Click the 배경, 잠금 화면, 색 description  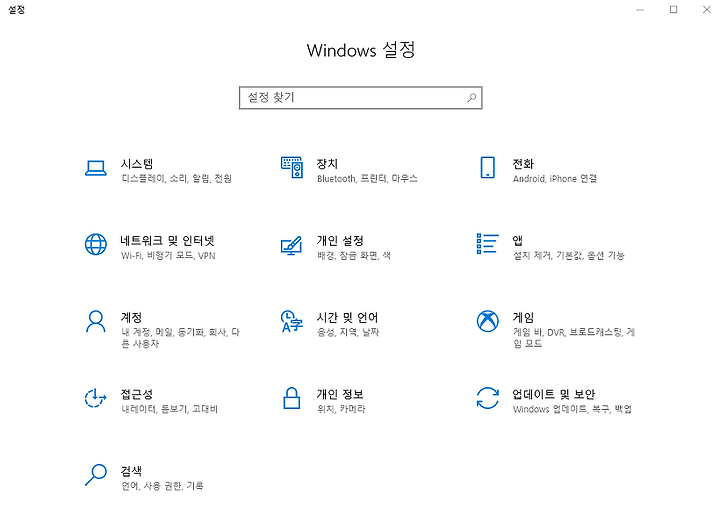point(354,255)
